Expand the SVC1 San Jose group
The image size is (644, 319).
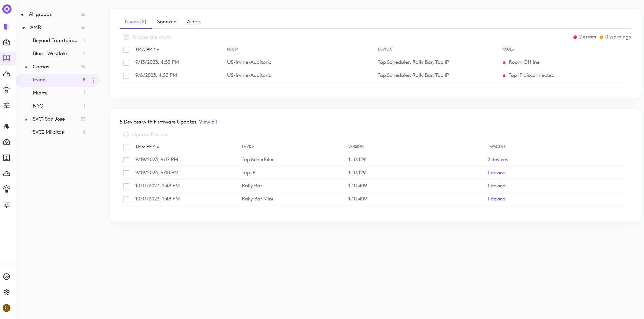click(26, 120)
